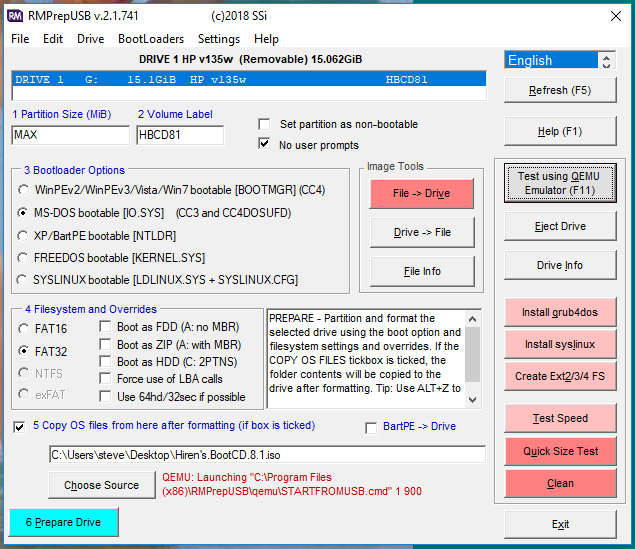Image resolution: width=635 pixels, height=549 pixels.
Task: Select MS-DOS bootable [IO.SYS] option
Action: [23, 213]
